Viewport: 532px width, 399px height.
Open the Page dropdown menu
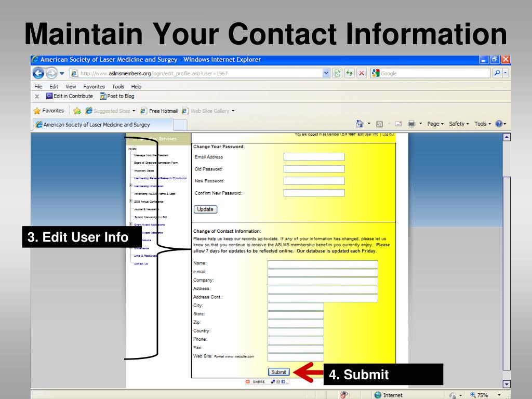click(x=435, y=124)
